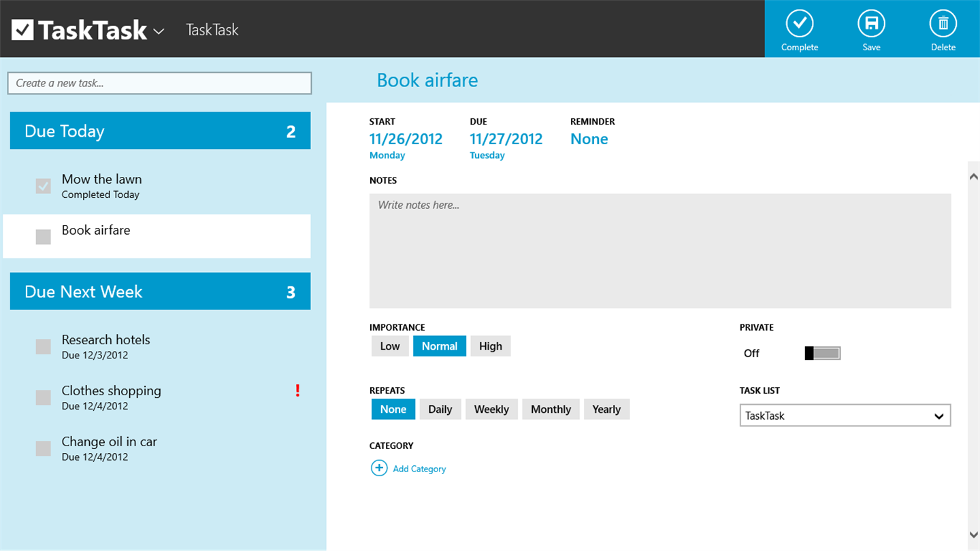
Task: Set importance to Low
Action: click(x=390, y=346)
